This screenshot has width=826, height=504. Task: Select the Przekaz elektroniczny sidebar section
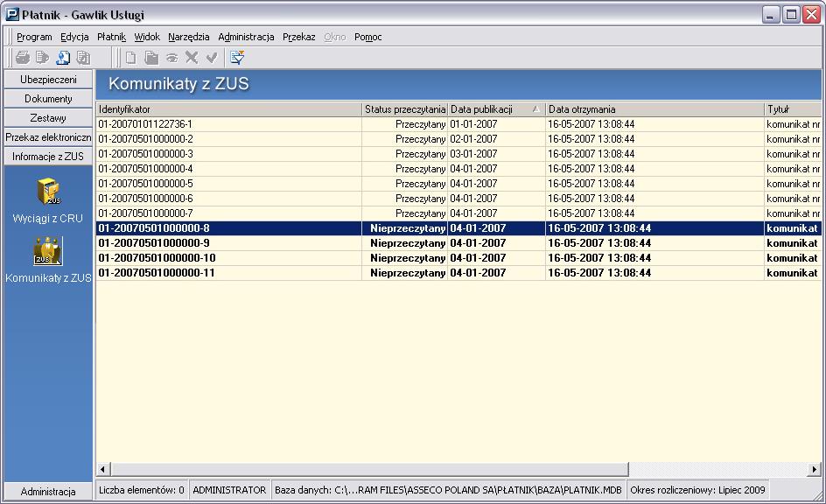pyautogui.click(x=48, y=136)
